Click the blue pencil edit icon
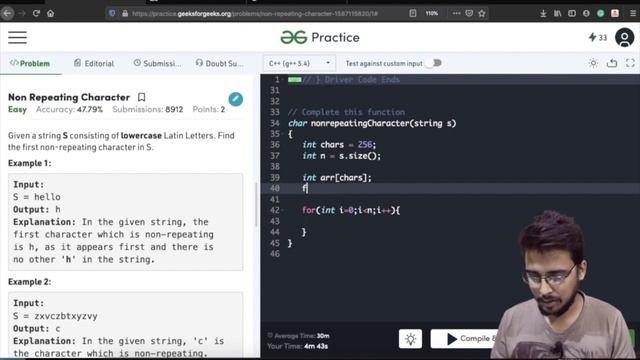The width and height of the screenshot is (640, 360). 236,99
